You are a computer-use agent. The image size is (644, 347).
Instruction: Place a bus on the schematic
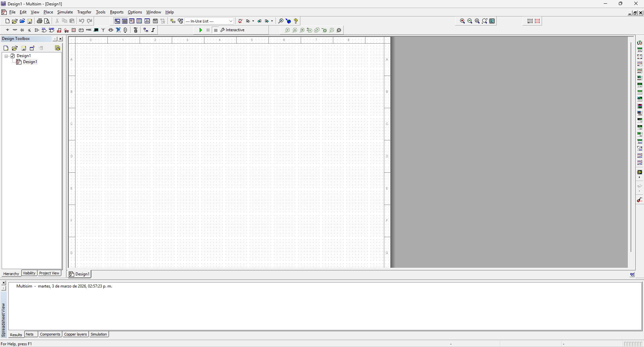(153, 30)
